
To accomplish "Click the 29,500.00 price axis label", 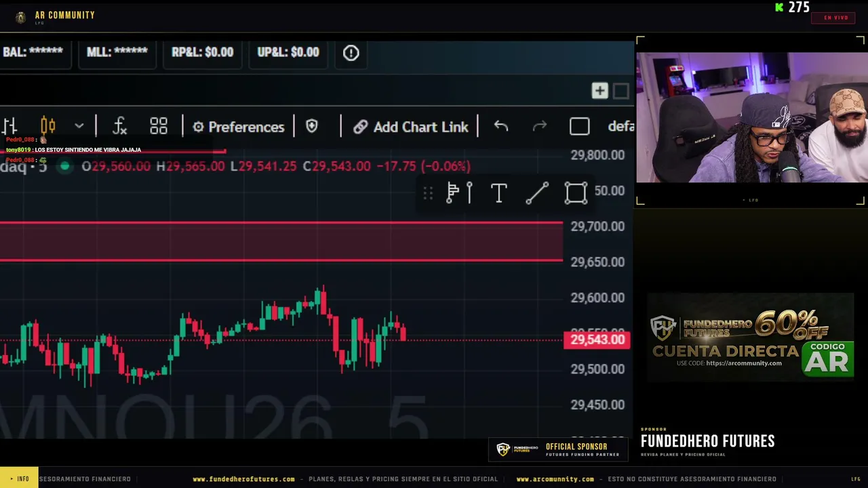I will pyautogui.click(x=597, y=369).
